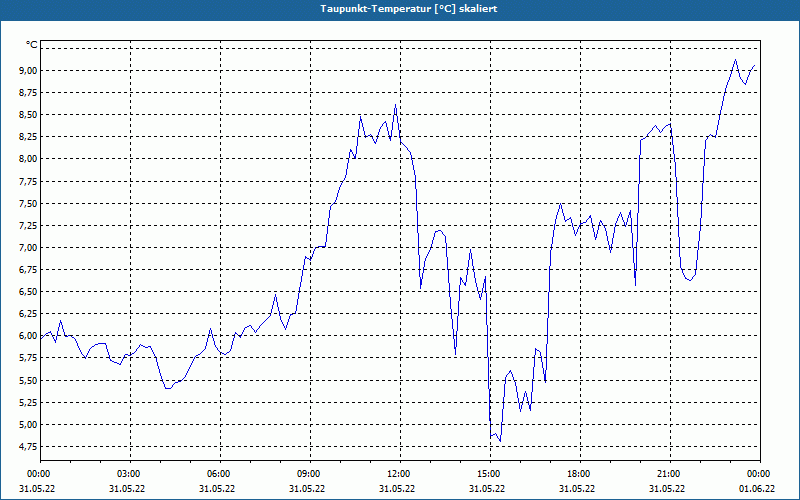Select the 31.05.22 date under 15:00
The image size is (800, 500).
pos(487,489)
